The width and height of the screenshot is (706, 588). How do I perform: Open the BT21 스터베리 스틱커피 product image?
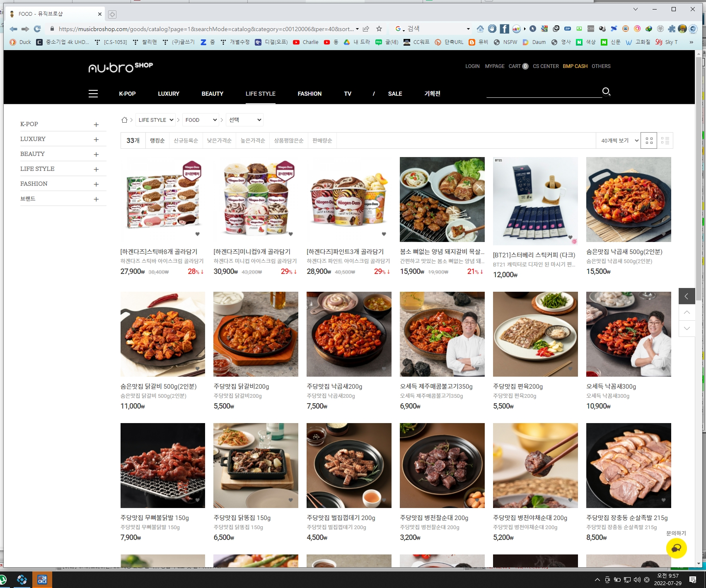pyautogui.click(x=535, y=201)
